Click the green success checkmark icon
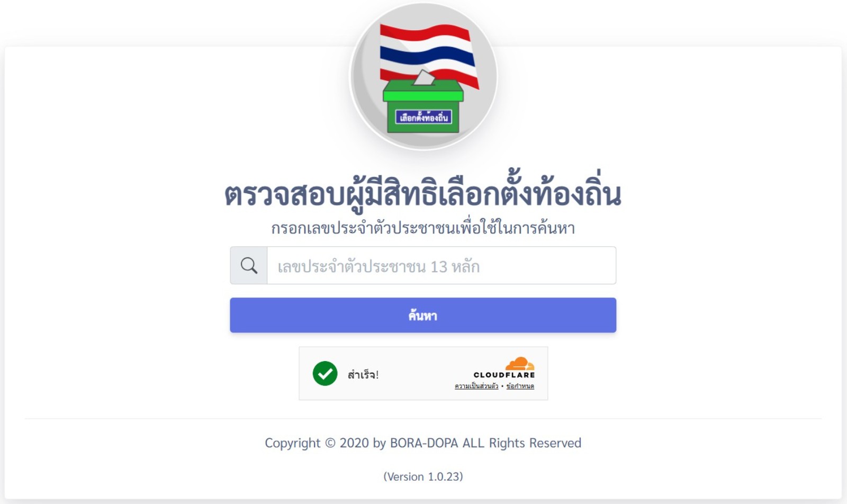Image resolution: width=847 pixels, height=504 pixels. click(325, 374)
